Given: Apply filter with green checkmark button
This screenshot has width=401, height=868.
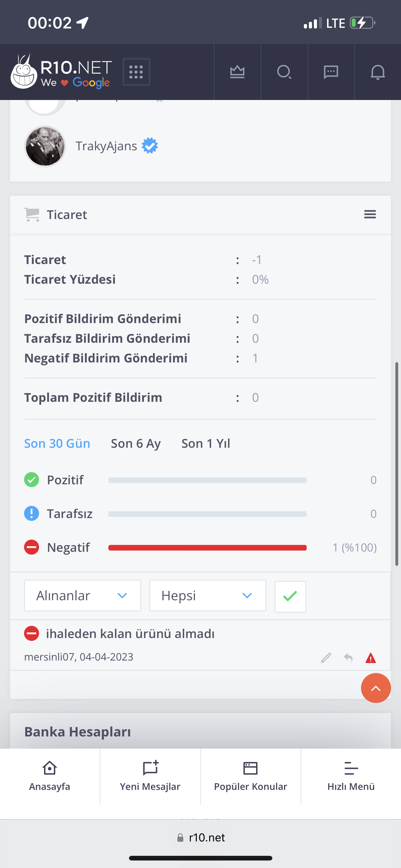Looking at the screenshot, I should pos(290,596).
